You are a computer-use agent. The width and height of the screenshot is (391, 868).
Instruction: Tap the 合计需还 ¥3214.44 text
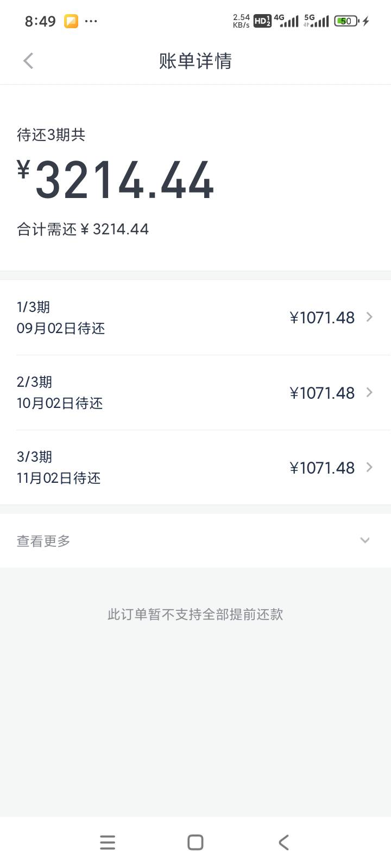tap(83, 229)
